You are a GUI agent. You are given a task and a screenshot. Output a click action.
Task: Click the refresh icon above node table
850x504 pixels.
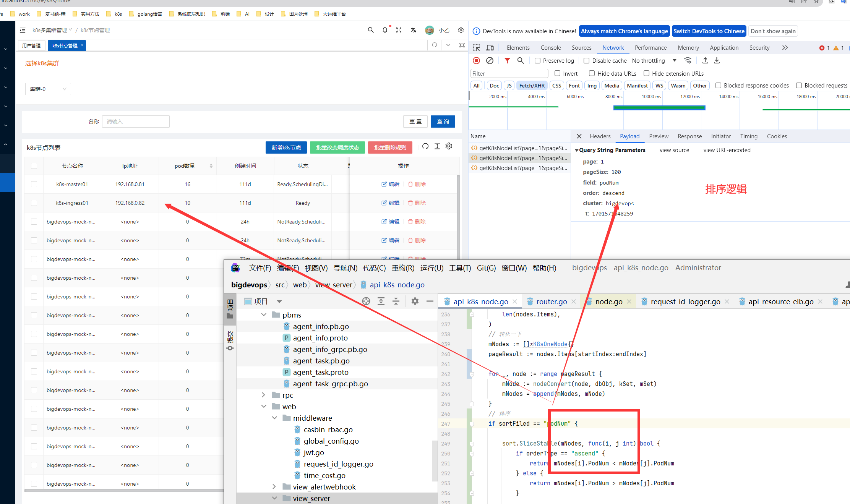pos(425,146)
